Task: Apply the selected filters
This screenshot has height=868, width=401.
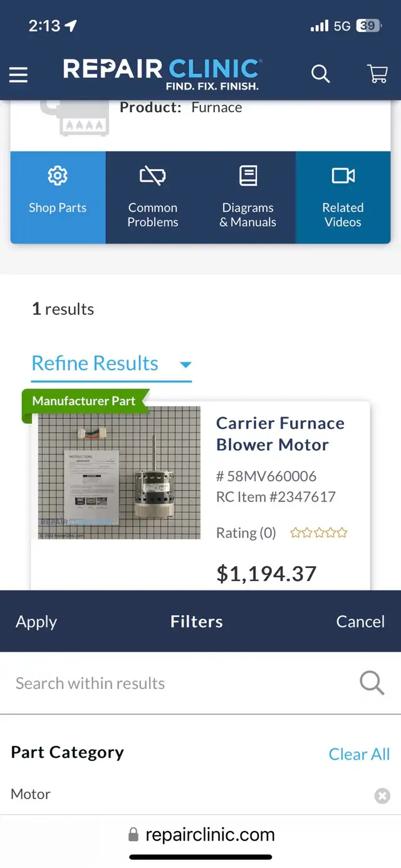Action: coord(36,621)
